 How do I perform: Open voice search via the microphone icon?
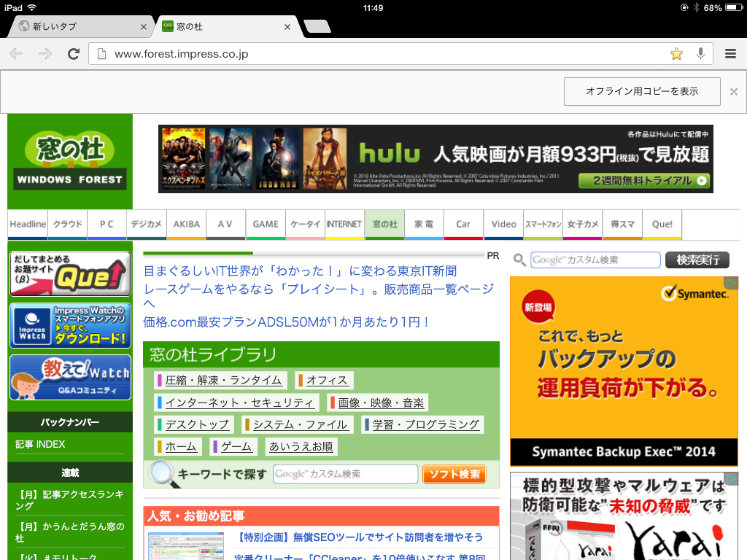700,53
